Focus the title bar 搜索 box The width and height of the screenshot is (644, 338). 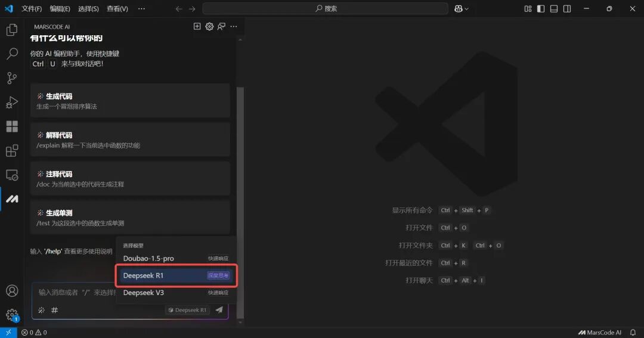point(326,8)
